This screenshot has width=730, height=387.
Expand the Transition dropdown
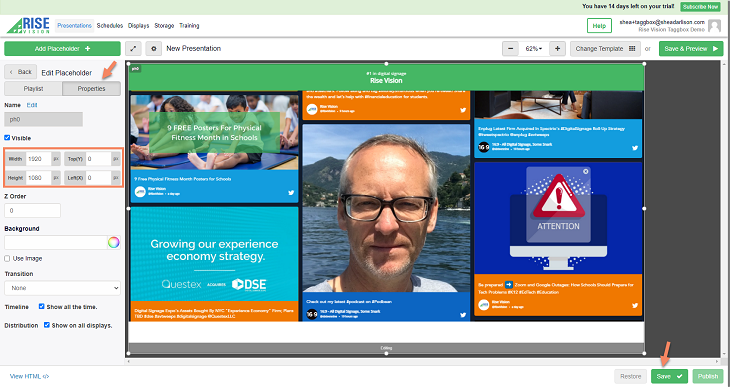coord(62,288)
